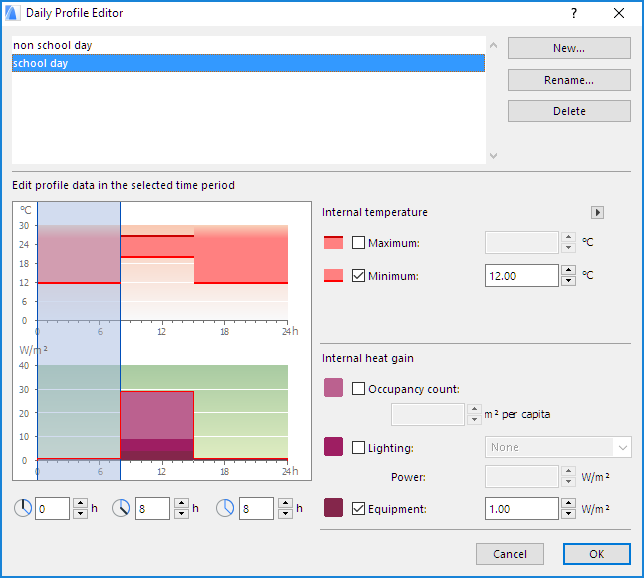Click the Maximum temperature line icon
This screenshot has height=578, width=644.
[x=333, y=243]
